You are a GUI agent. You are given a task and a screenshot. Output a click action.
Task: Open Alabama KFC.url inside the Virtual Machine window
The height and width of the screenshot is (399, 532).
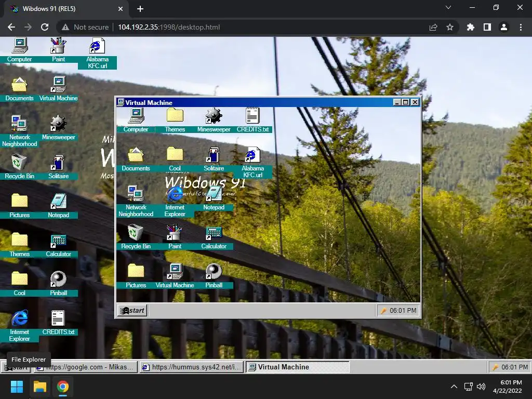tap(253, 163)
